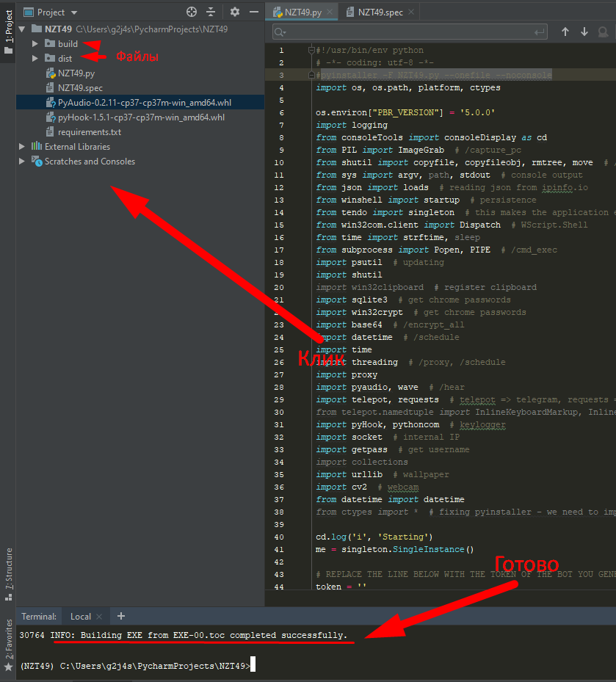
Task: Click the Collapse All icon in Project panel
Action: (211, 12)
